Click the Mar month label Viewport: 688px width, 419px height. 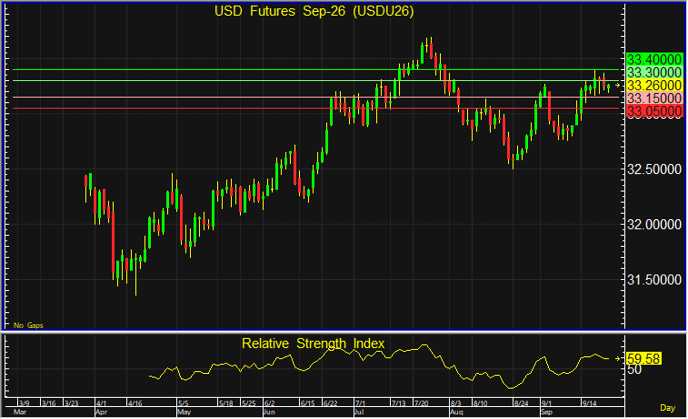(20, 412)
